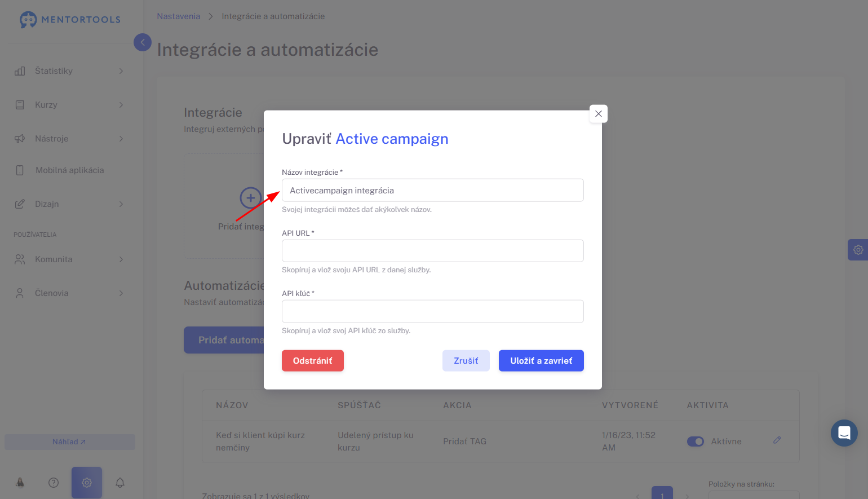Click the Mentortools logo

[x=70, y=19]
